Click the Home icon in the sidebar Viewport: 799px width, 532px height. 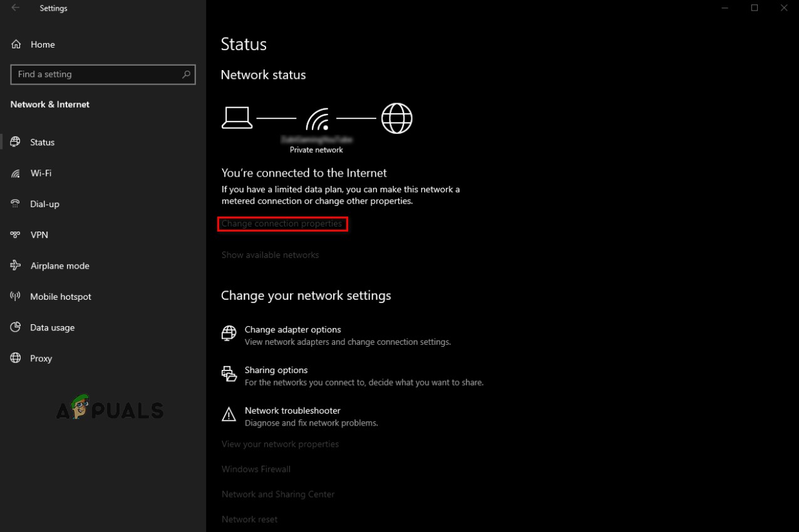tap(15, 44)
